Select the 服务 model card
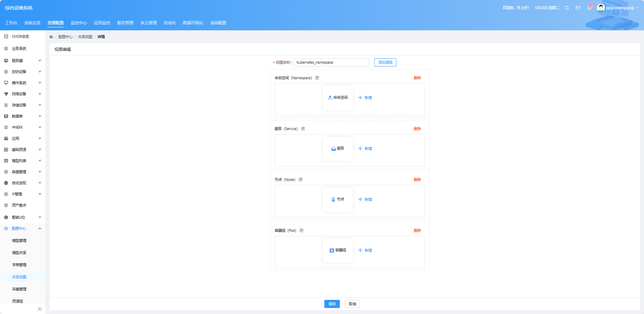Viewport: 644px width, 314px height. point(338,149)
